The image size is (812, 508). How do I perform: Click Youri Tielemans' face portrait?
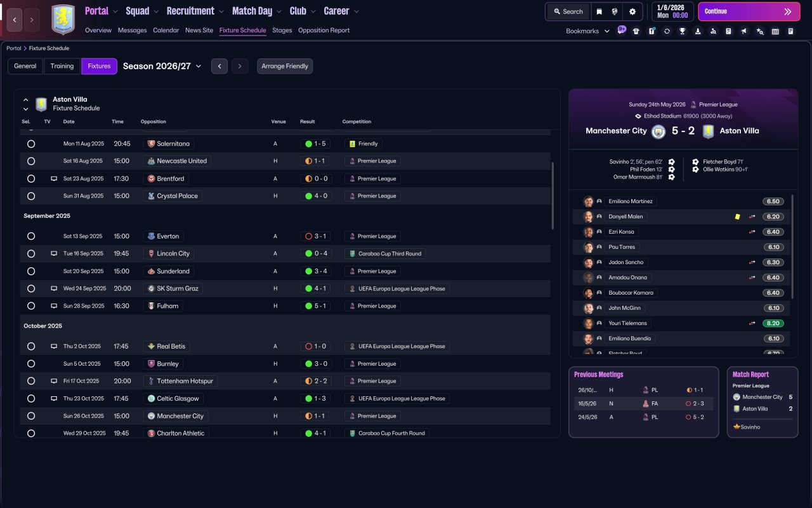pyautogui.click(x=588, y=323)
